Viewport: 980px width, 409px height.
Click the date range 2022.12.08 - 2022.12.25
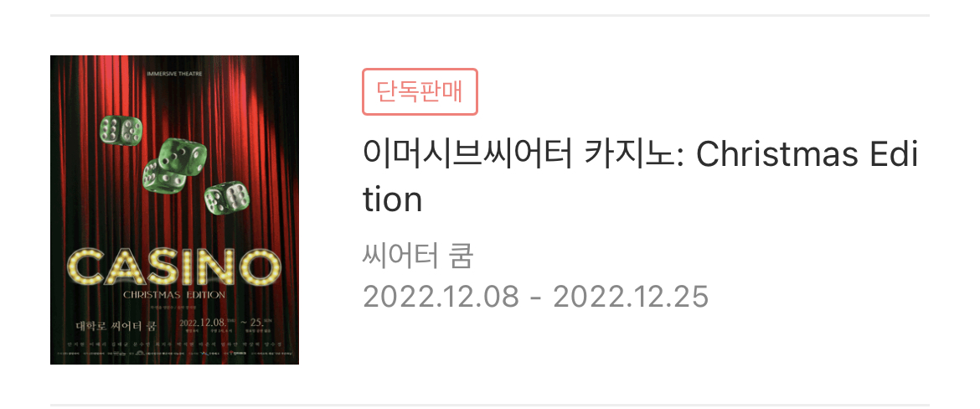(535, 297)
